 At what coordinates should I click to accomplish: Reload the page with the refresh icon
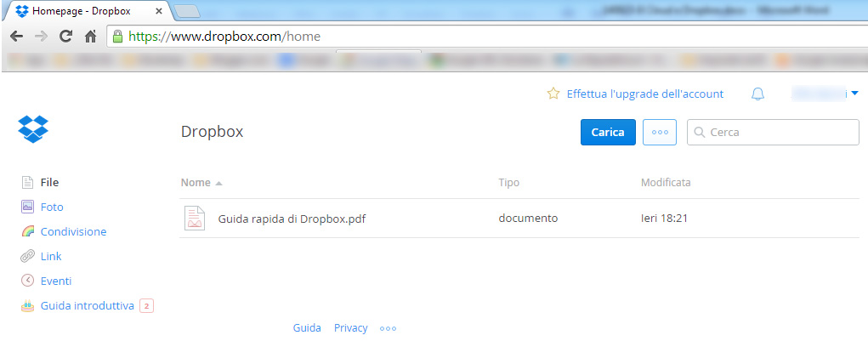point(65,37)
